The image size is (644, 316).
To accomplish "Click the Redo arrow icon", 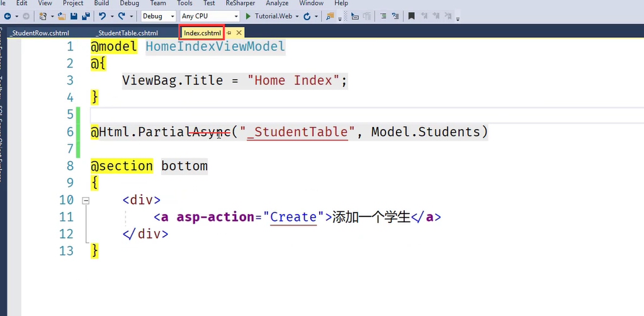I will (121, 16).
